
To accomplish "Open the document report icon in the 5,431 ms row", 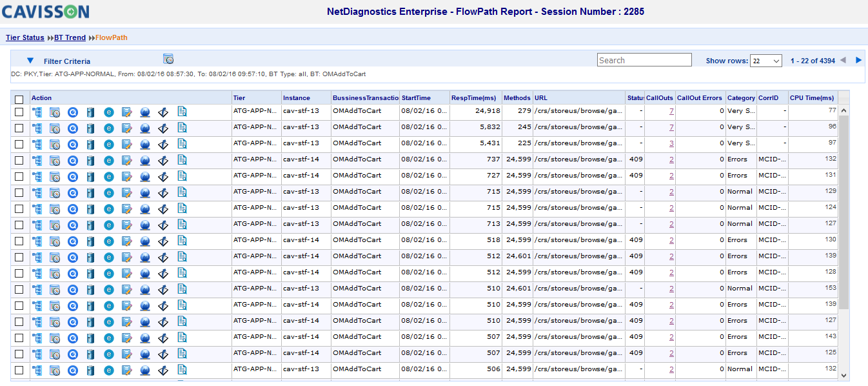I will (182, 143).
